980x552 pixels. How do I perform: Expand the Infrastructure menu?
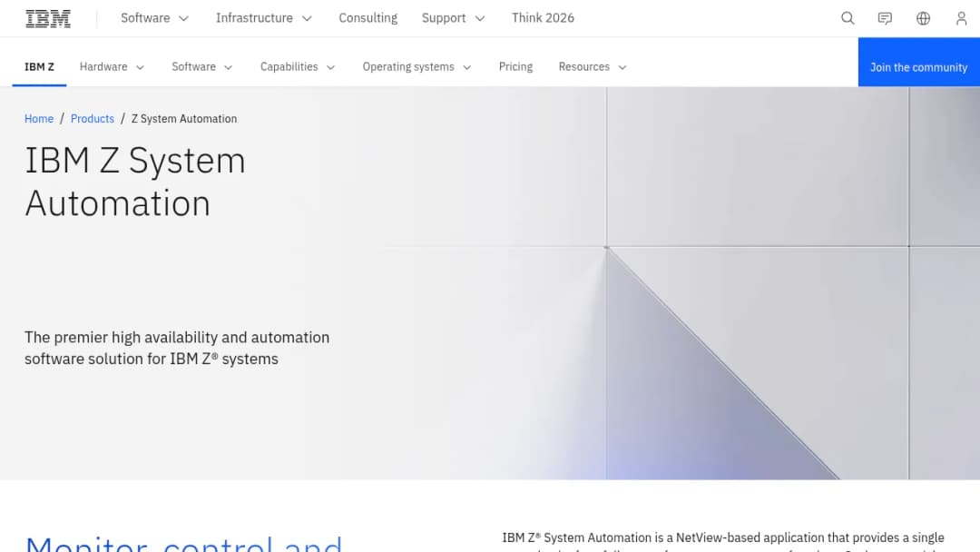264,18
